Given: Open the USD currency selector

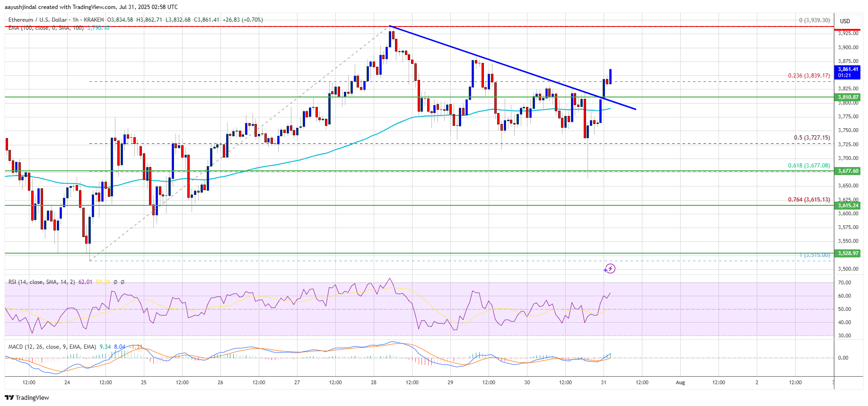Looking at the screenshot, I should pyautogui.click(x=845, y=21).
